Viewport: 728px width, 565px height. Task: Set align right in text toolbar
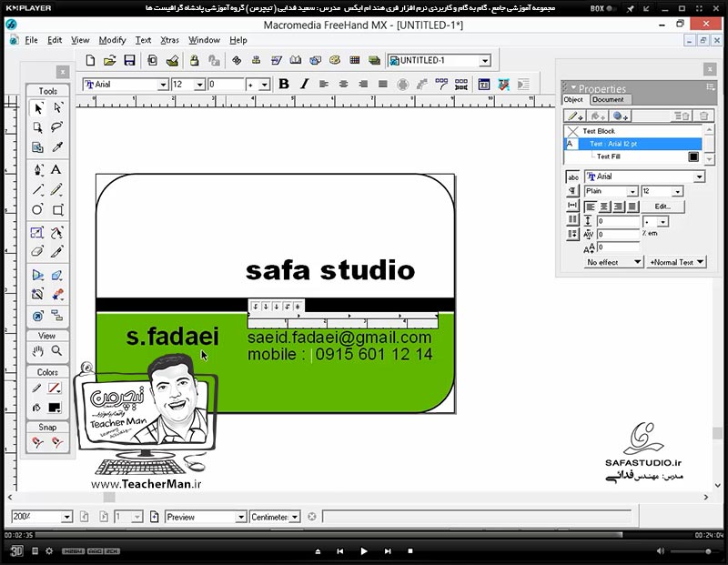[363, 84]
